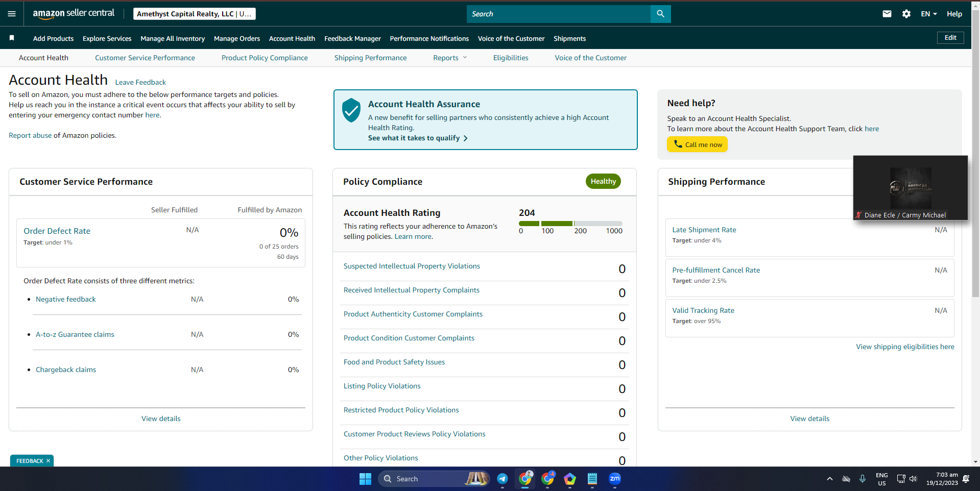Open Feedback Manager menu item

point(352,38)
